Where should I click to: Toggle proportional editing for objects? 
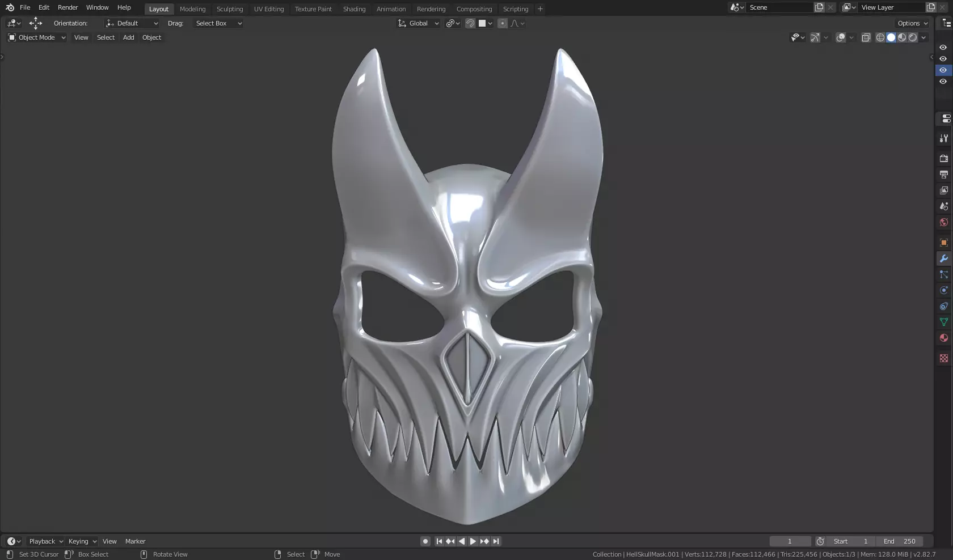pyautogui.click(x=503, y=23)
